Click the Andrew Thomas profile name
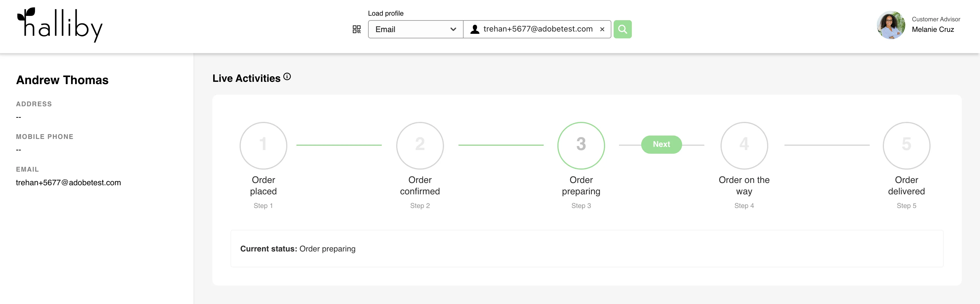The width and height of the screenshot is (980, 304). coord(63,80)
